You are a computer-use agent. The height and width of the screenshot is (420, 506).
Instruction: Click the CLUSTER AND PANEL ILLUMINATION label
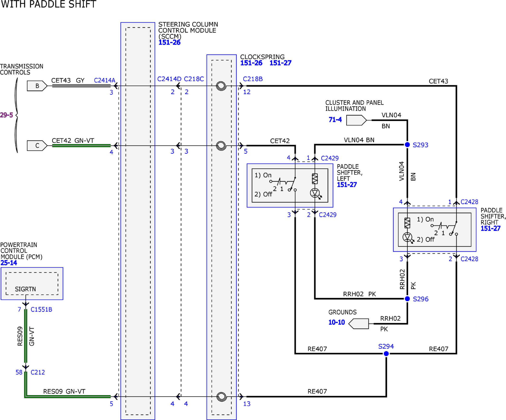[x=354, y=105]
